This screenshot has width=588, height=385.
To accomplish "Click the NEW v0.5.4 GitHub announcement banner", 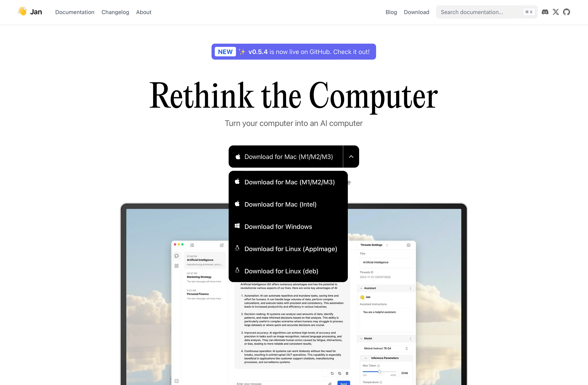I will 294,52.
